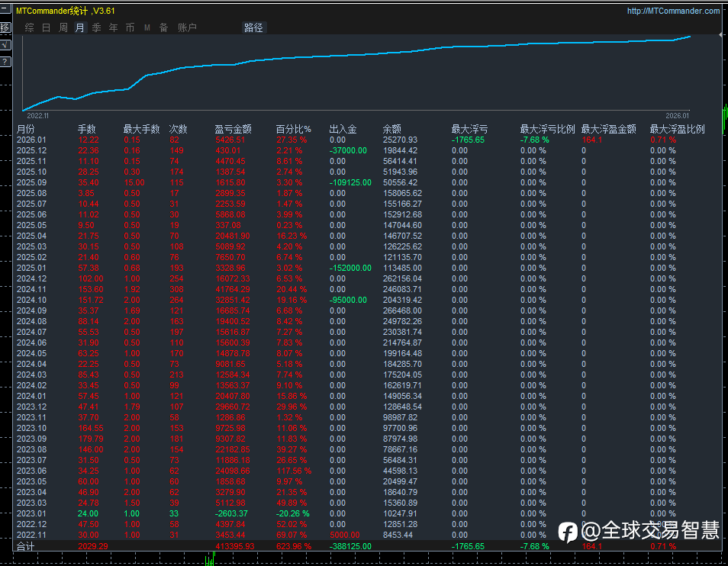
Task: Open the 备 notes tab
Action: [x=163, y=27]
